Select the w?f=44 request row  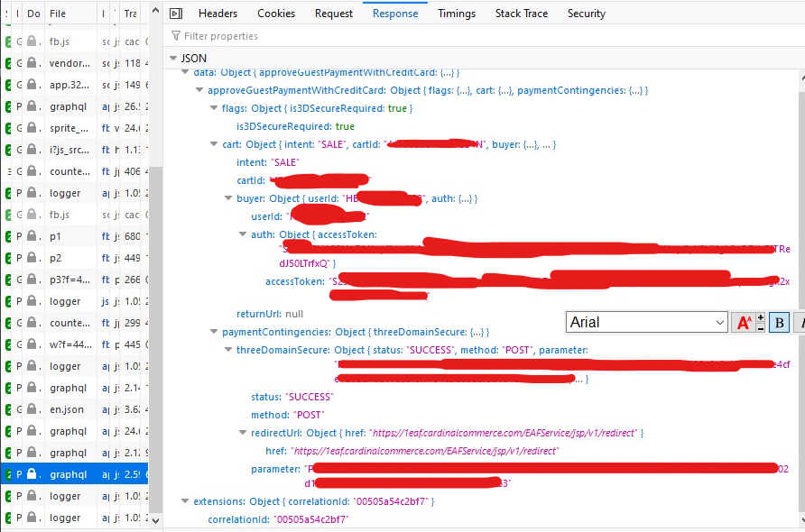(x=75, y=344)
